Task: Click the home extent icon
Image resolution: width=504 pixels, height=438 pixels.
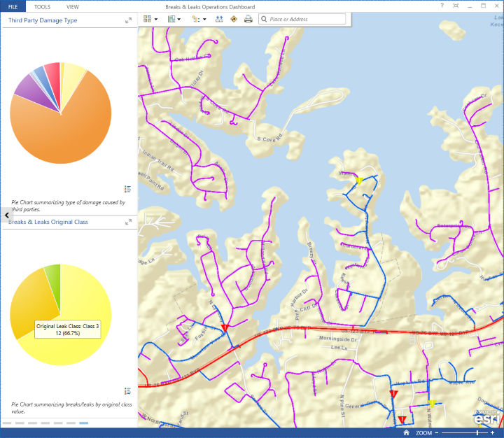Action: coord(405,433)
